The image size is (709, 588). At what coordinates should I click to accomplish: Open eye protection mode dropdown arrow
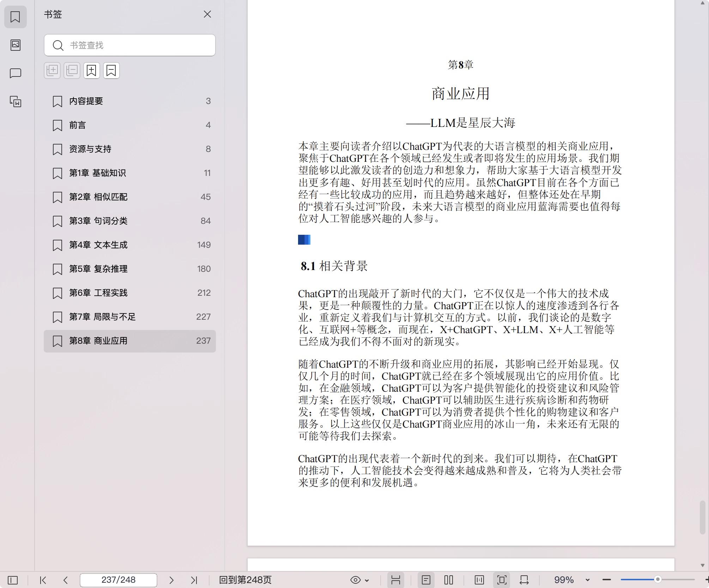click(367, 580)
